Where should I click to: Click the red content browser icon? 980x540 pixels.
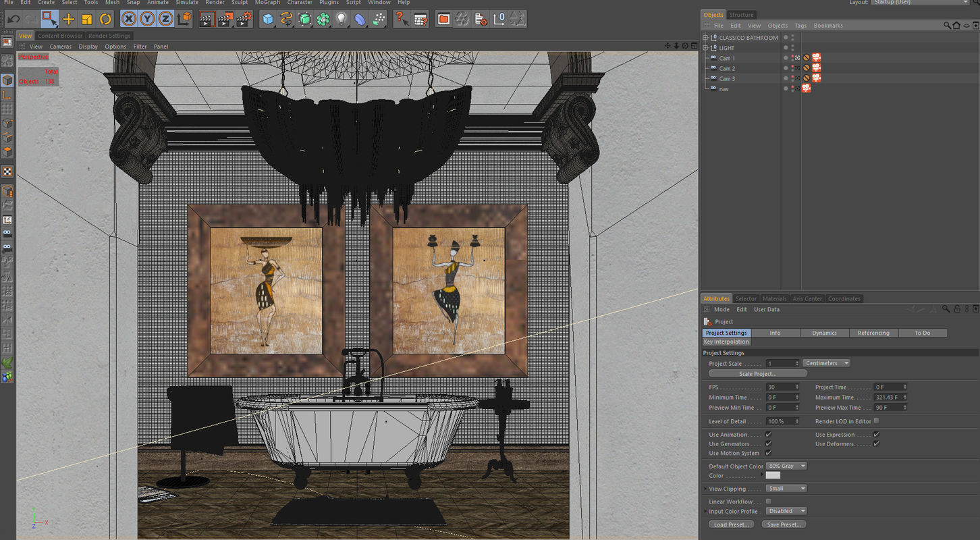click(x=443, y=19)
